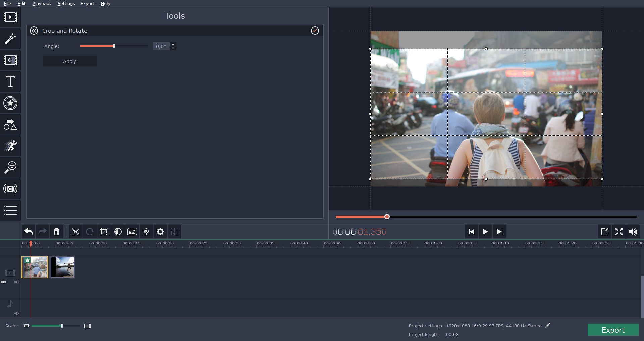The width and height of the screenshot is (644, 341).
Task: Edit project settings pencil icon
Action: click(x=548, y=325)
